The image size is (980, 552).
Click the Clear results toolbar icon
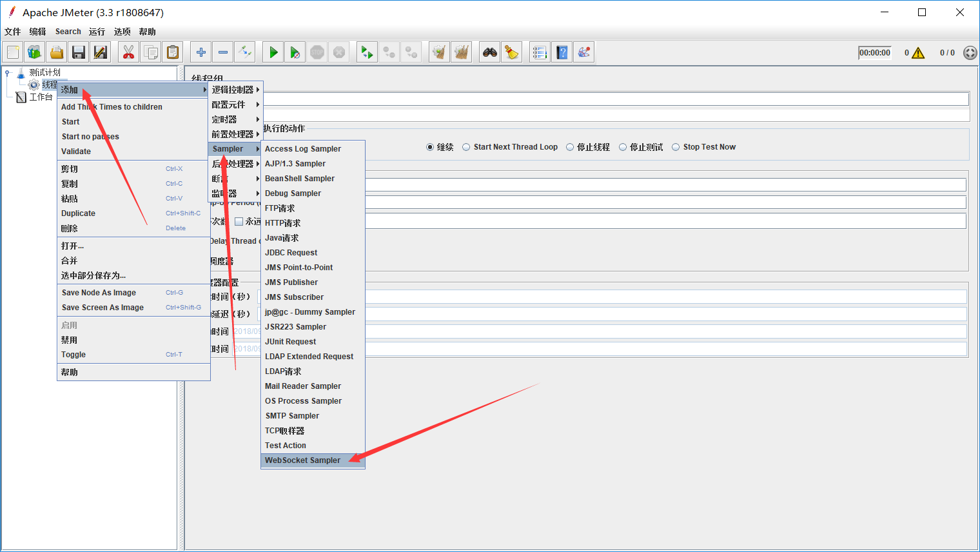pyautogui.click(x=440, y=52)
